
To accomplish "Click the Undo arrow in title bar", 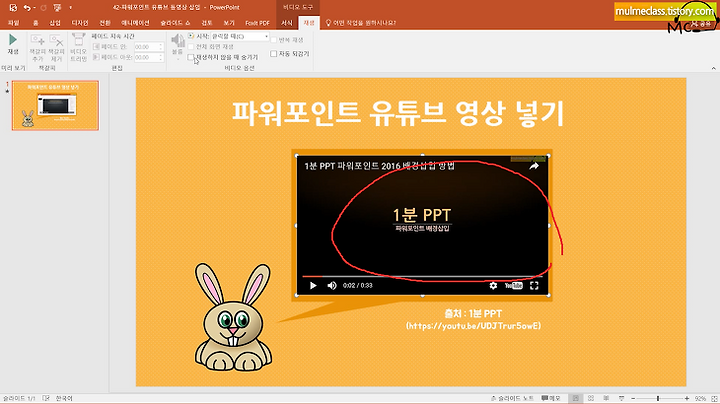I will 27,7.
